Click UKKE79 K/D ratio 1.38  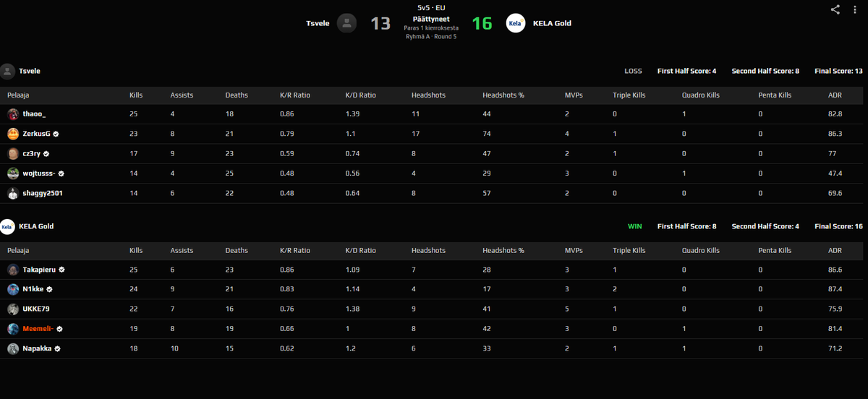click(x=352, y=309)
